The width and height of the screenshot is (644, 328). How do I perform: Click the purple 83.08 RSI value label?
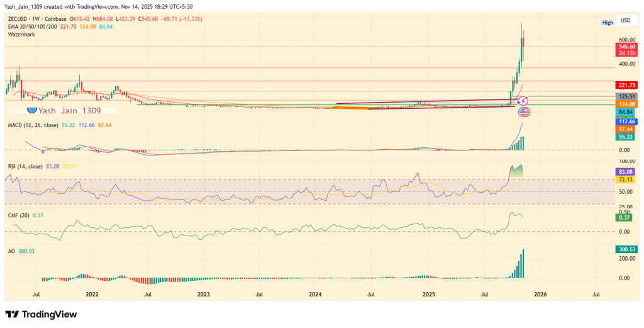625,171
